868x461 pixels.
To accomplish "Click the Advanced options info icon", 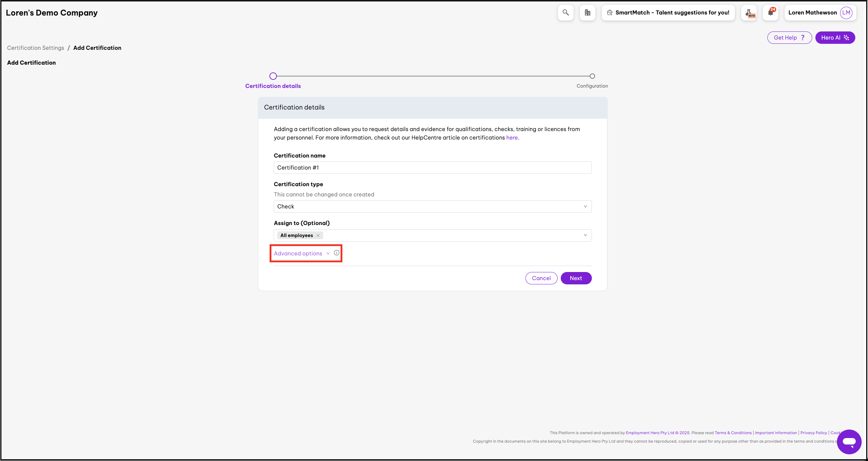I will (x=337, y=253).
